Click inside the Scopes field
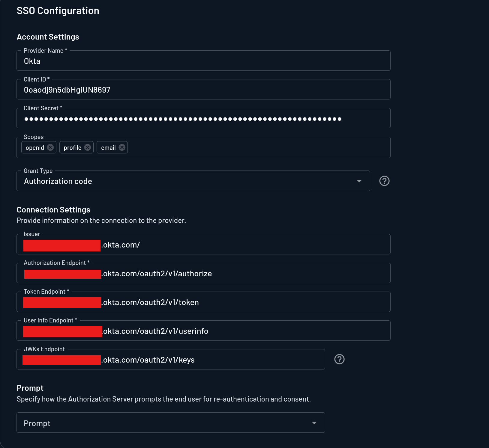This screenshot has width=489, height=448. click(210, 147)
